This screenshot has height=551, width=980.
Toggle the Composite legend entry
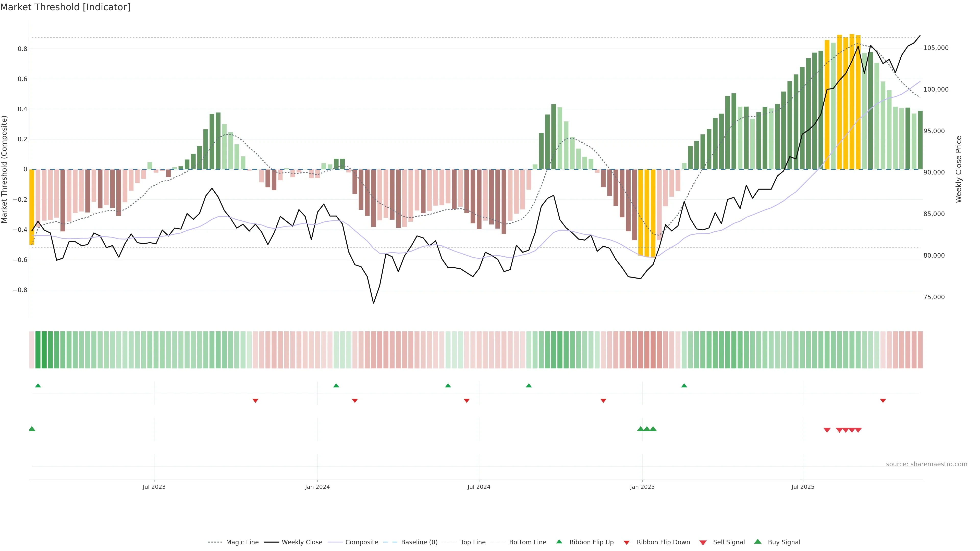click(361, 542)
